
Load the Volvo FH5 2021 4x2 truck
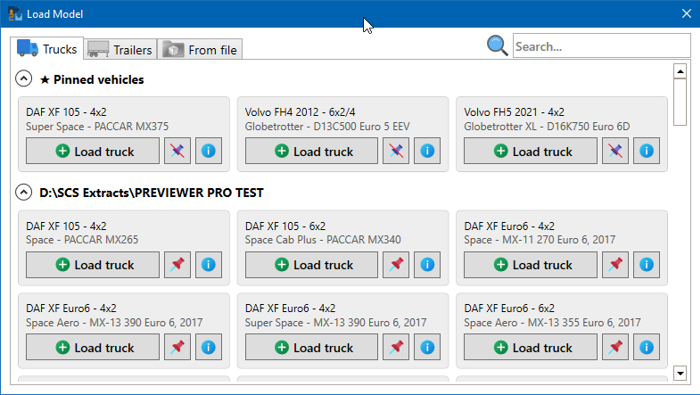(531, 151)
